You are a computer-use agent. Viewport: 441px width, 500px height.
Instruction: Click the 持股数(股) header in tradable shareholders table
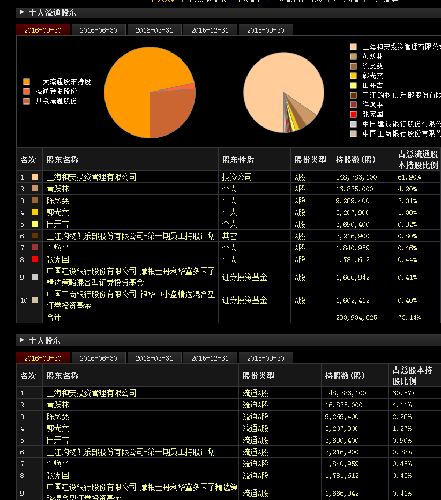(x=356, y=160)
